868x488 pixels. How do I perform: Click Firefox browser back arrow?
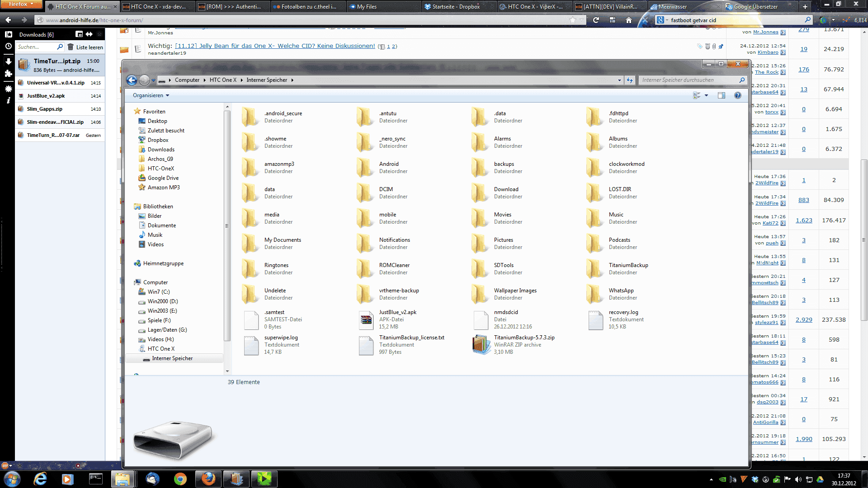8,20
